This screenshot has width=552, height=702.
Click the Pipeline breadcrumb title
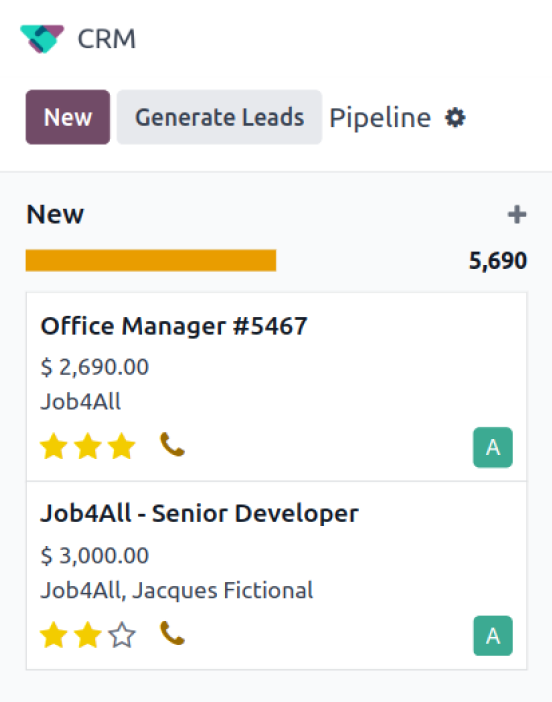380,118
